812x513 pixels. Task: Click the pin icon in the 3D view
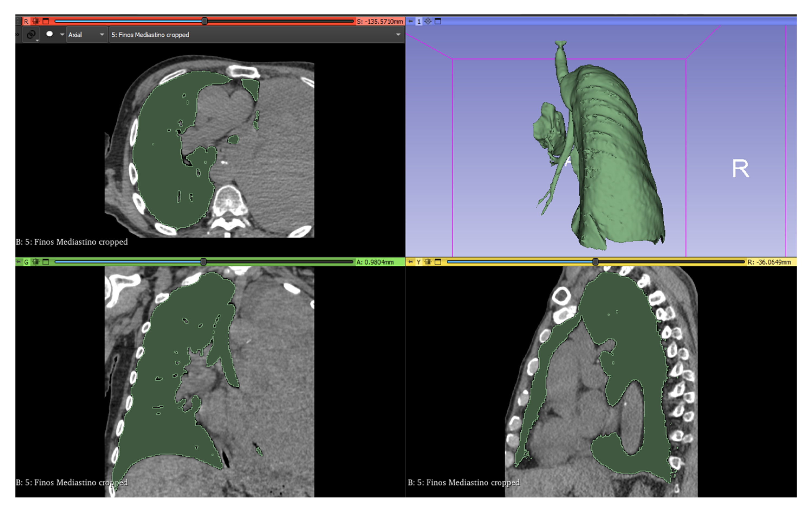click(x=410, y=21)
